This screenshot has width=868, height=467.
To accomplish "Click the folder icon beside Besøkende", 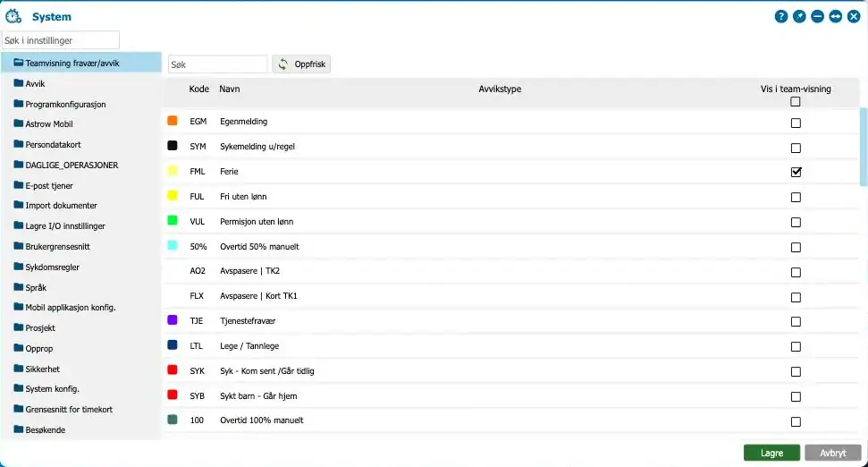I will coord(19,429).
